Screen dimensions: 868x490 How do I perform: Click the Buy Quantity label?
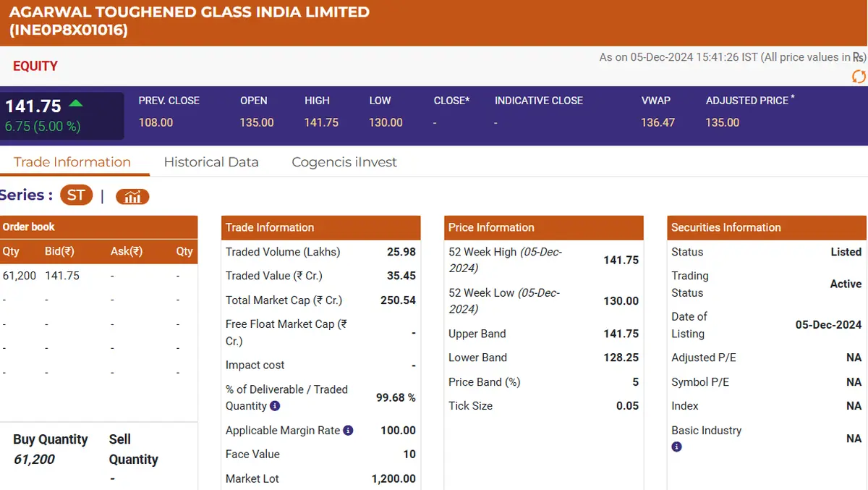coord(51,439)
